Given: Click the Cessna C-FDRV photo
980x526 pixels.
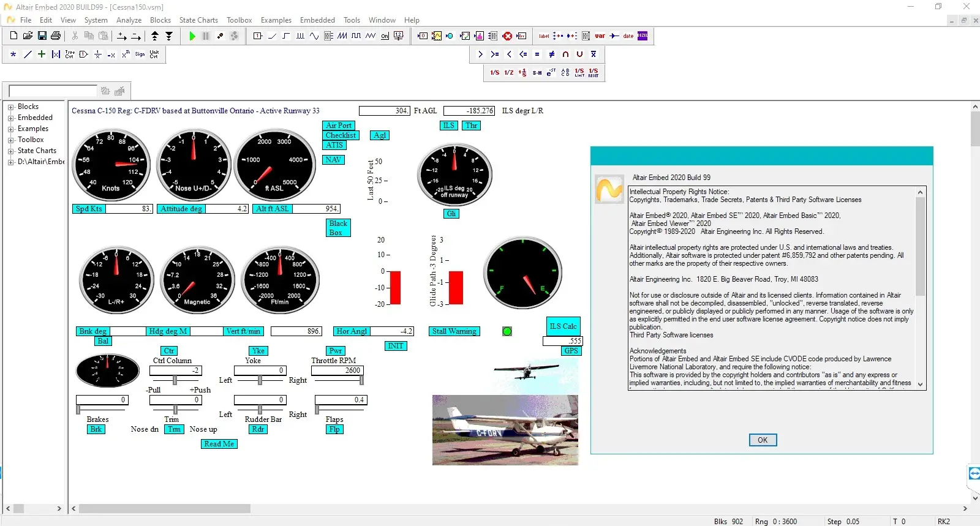Looking at the screenshot, I should coord(505,430).
